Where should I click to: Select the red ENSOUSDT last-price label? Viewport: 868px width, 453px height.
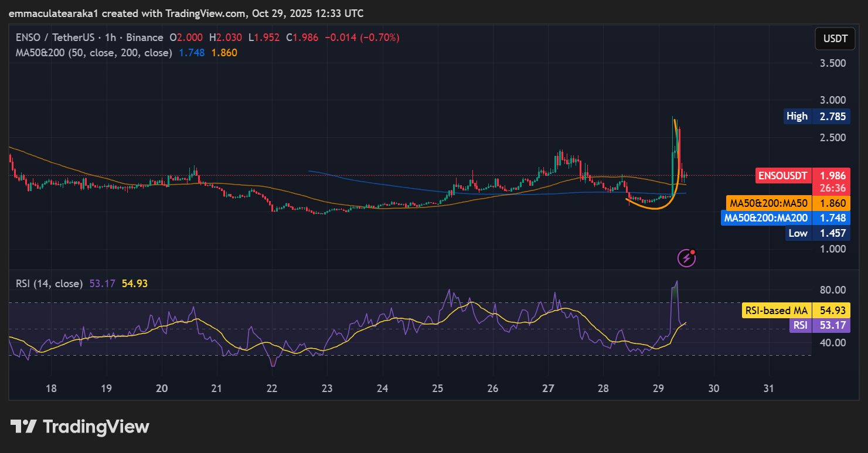pyautogui.click(x=784, y=175)
